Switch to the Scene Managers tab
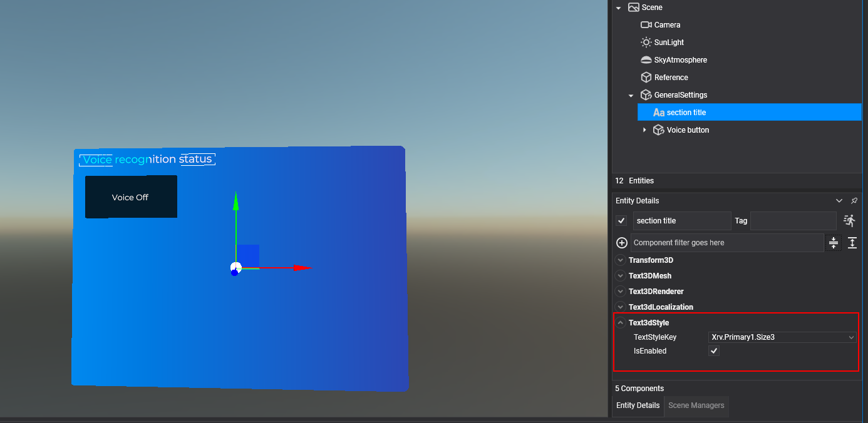Viewport: 868px width, 423px height. (696, 405)
